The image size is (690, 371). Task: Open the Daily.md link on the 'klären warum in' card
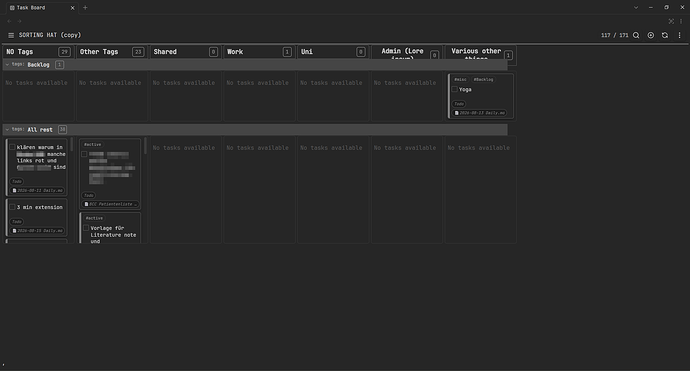[x=38, y=191]
